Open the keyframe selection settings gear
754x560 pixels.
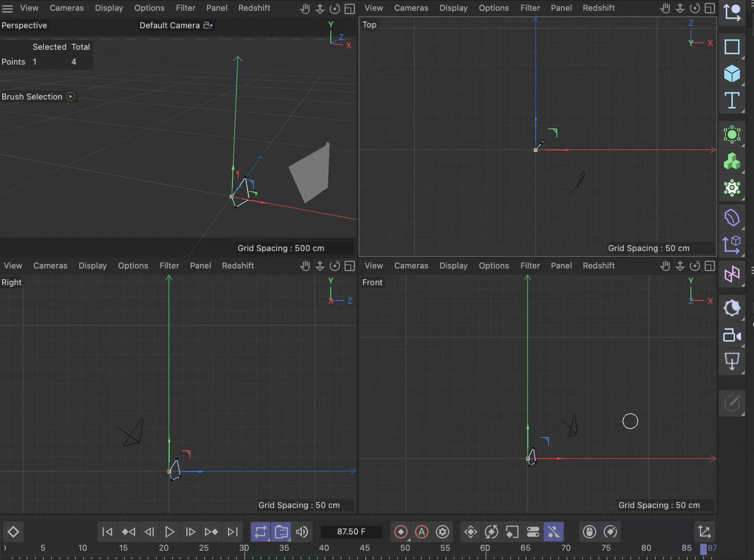[x=443, y=532]
